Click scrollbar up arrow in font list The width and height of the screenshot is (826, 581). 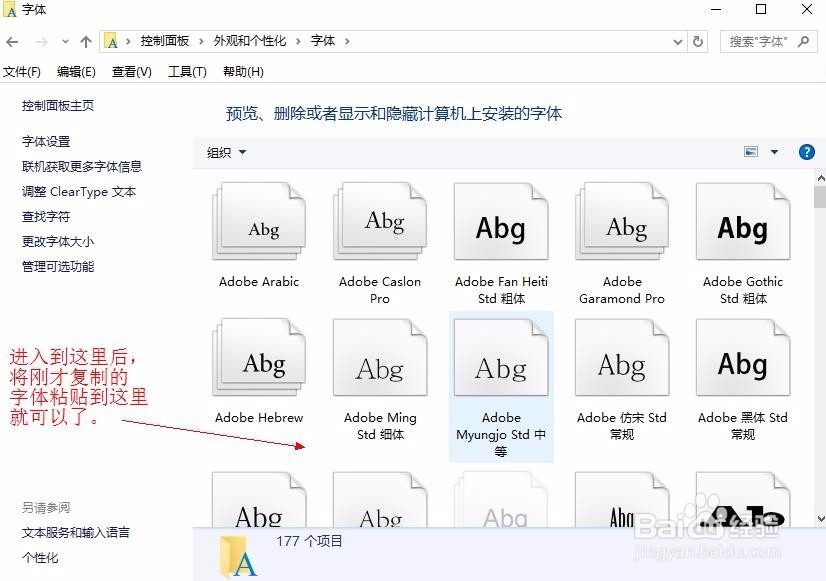pos(821,178)
